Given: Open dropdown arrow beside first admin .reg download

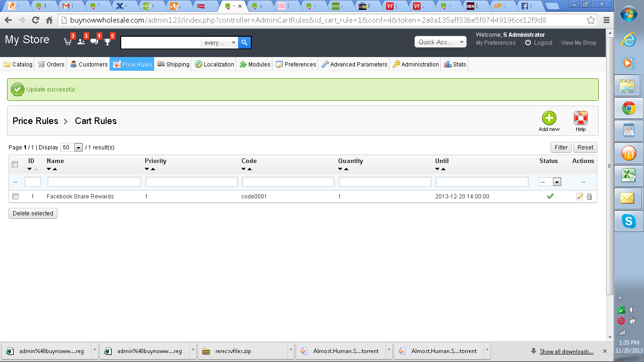Looking at the screenshot, I should click(x=95, y=351).
